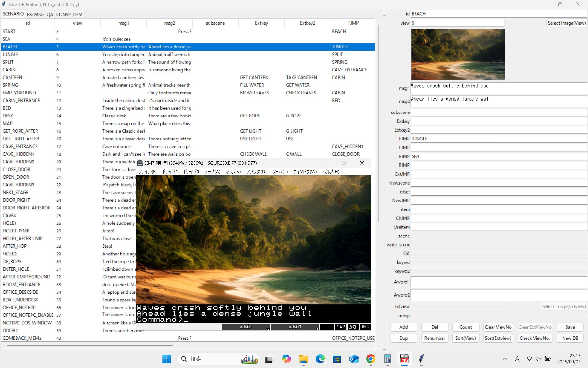Switch to the CONSP_ITEM tab
The height and width of the screenshot is (368, 588).
(x=69, y=14)
